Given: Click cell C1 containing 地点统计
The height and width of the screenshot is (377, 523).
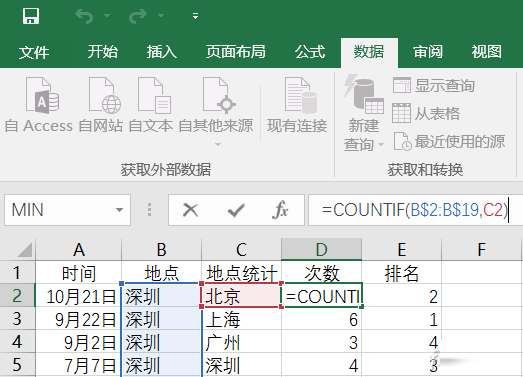Looking at the screenshot, I should click(241, 273).
